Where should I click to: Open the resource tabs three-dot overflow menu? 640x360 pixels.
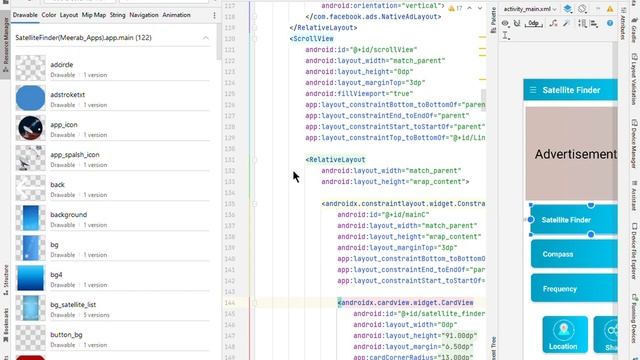tap(214, 16)
